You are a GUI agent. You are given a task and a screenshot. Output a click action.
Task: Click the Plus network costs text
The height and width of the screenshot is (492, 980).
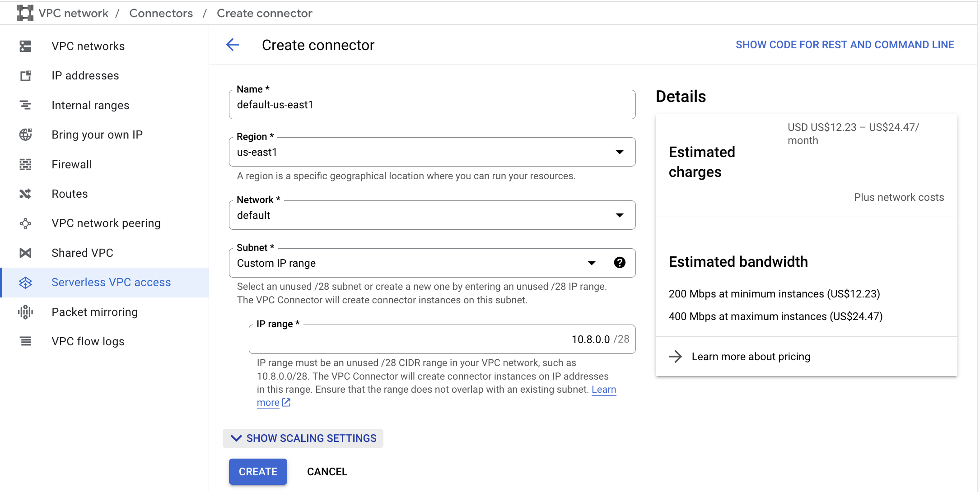(x=899, y=197)
